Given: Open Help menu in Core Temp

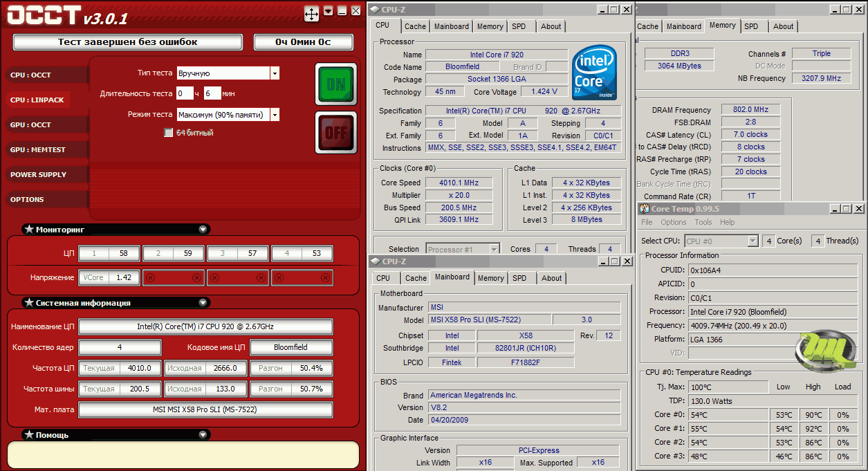Looking at the screenshot, I should click(728, 222).
